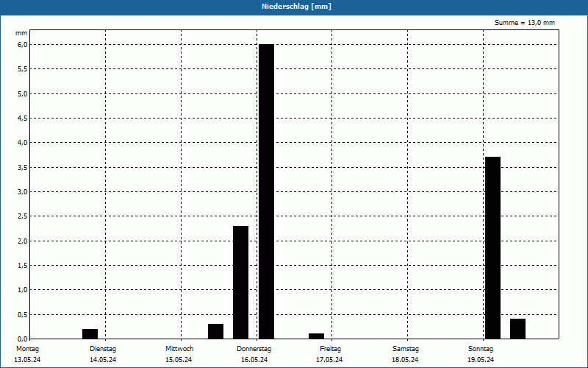The height and width of the screenshot is (368, 588).
Task: Click the 'Samstag' axis label
Action: (406, 349)
